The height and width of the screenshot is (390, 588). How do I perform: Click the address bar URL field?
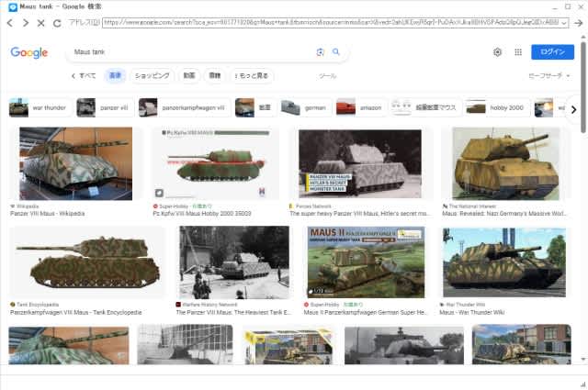point(331,23)
